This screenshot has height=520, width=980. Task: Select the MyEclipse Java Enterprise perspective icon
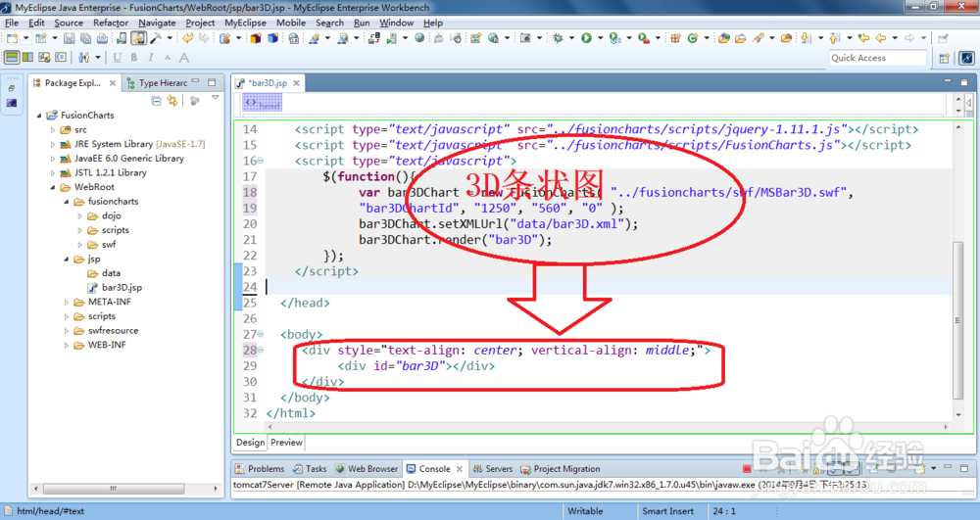click(966, 58)
